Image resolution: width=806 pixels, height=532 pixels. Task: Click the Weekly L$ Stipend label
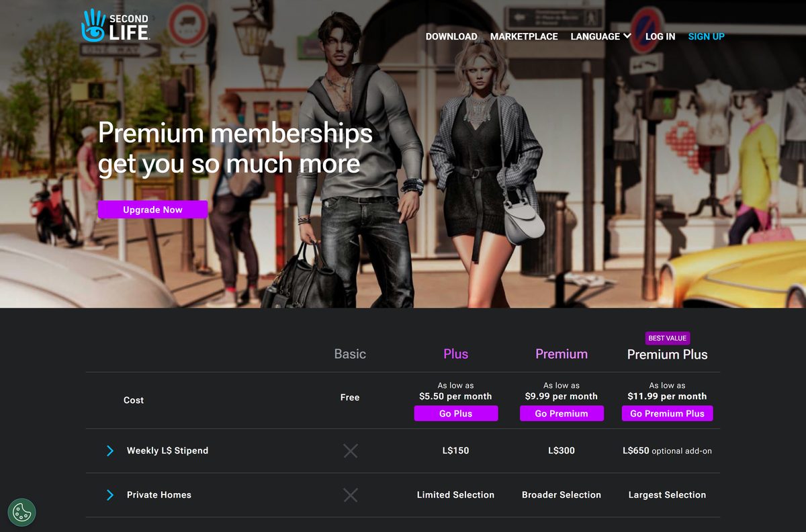[167, 451]
